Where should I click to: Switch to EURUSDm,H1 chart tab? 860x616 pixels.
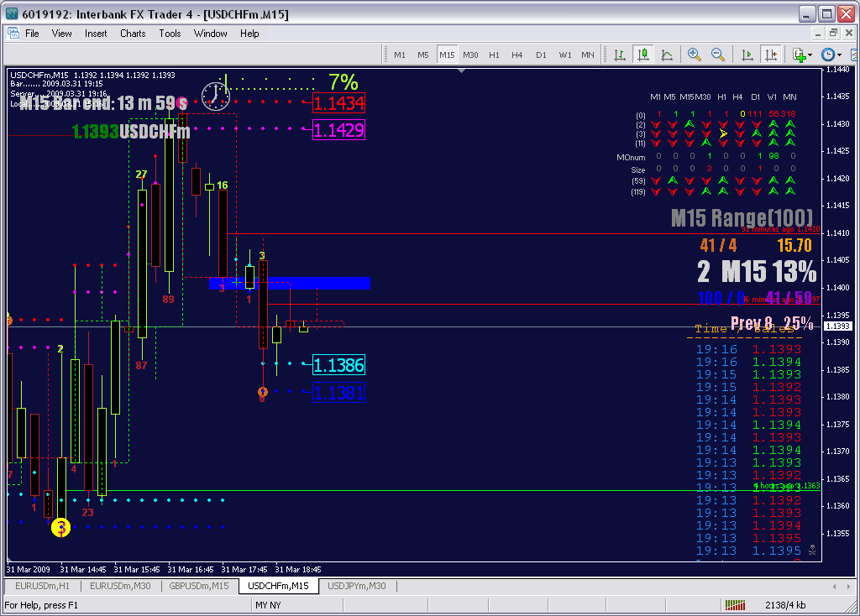[x=43, y=586]
